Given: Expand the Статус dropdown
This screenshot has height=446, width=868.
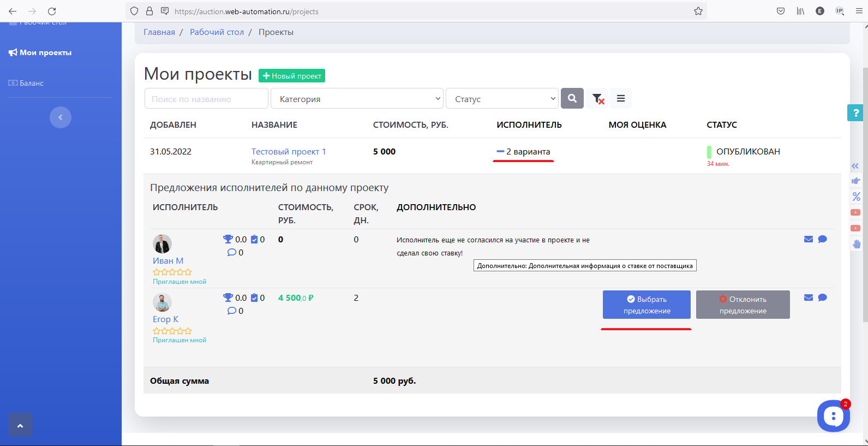Looking at the screenshot, I should (x=502, y=99).
